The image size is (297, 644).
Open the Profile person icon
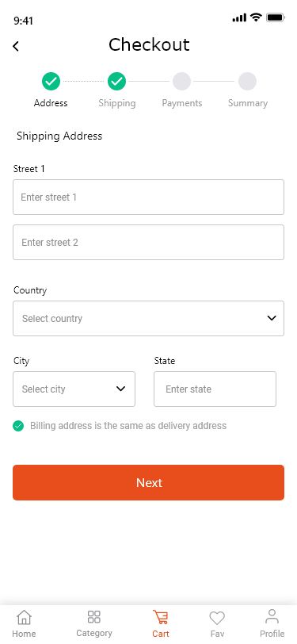tap(272, 616)
